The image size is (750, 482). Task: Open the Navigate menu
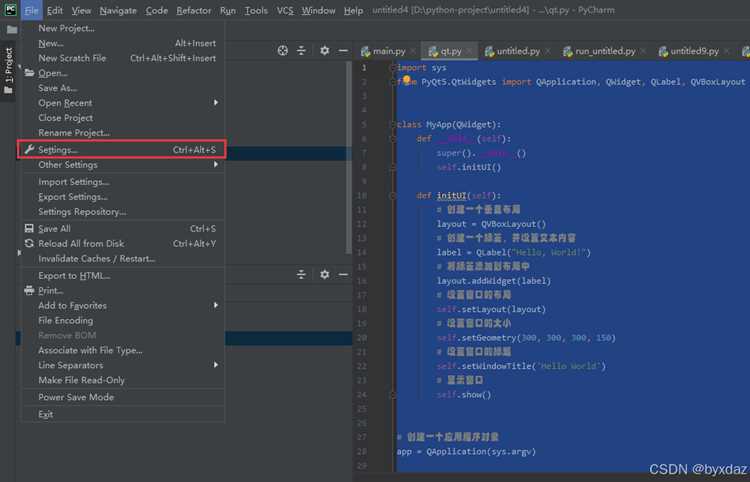pyautogui.click(x=118, y=10)
